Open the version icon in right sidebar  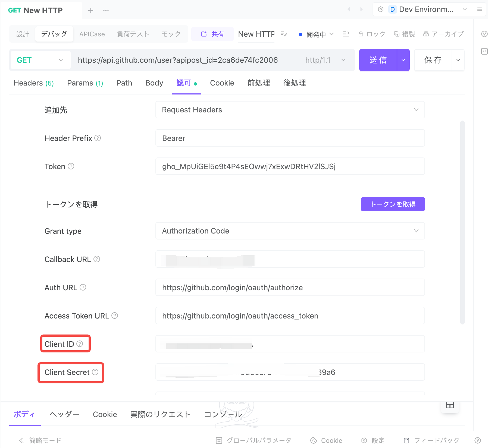(x=484, y=34)
